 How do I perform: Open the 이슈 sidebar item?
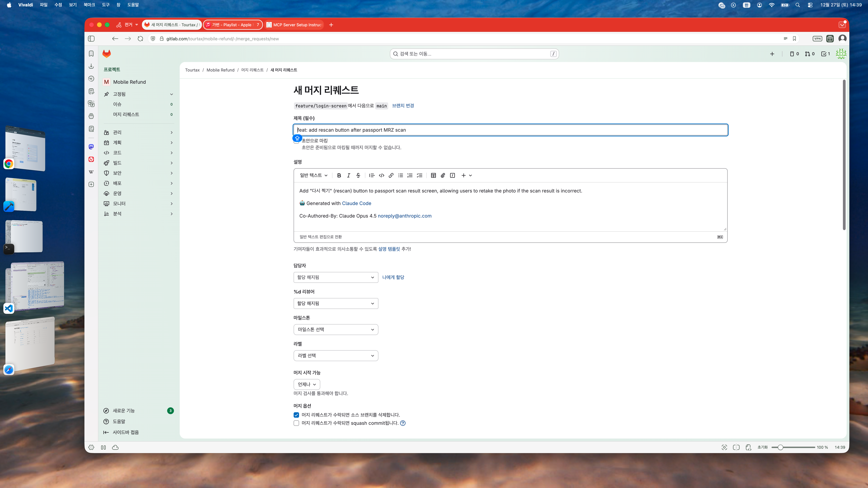[x=139, y=104]
